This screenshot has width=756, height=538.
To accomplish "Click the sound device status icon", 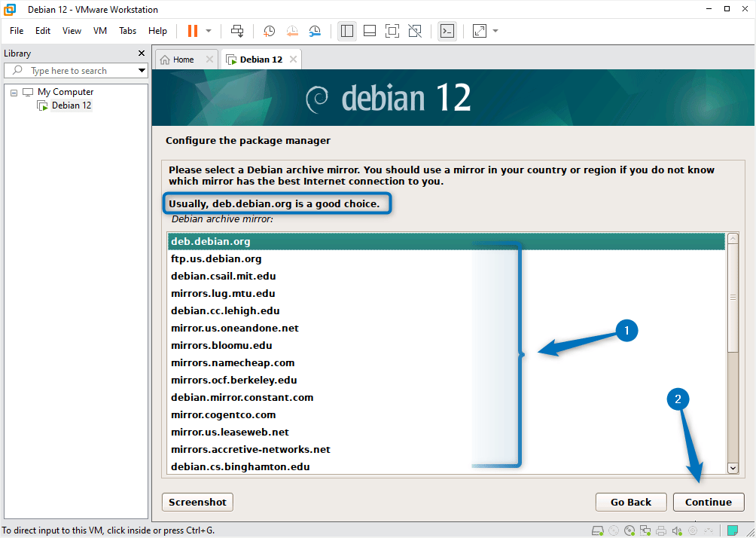I will point(676,530).
